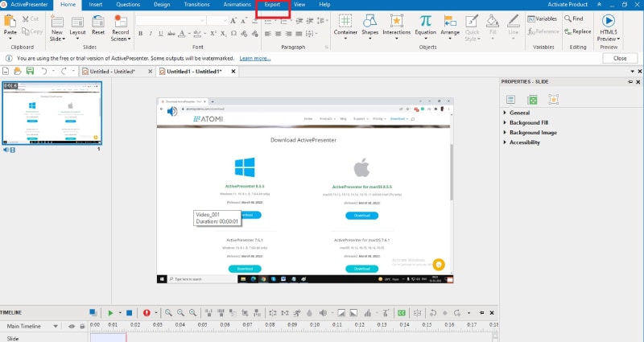Open the font size combo box
The width and height of the screenshot is (644, 342).
tap(217, 21)
